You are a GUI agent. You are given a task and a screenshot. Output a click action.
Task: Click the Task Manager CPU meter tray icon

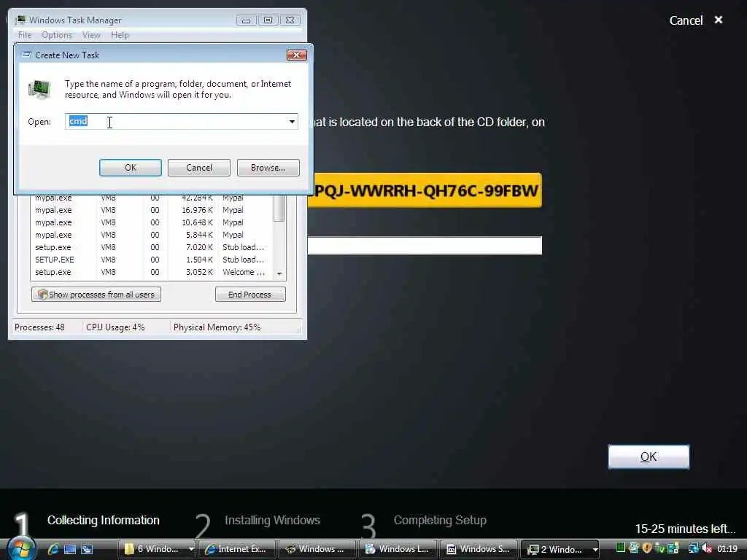(x=620, y=548)
